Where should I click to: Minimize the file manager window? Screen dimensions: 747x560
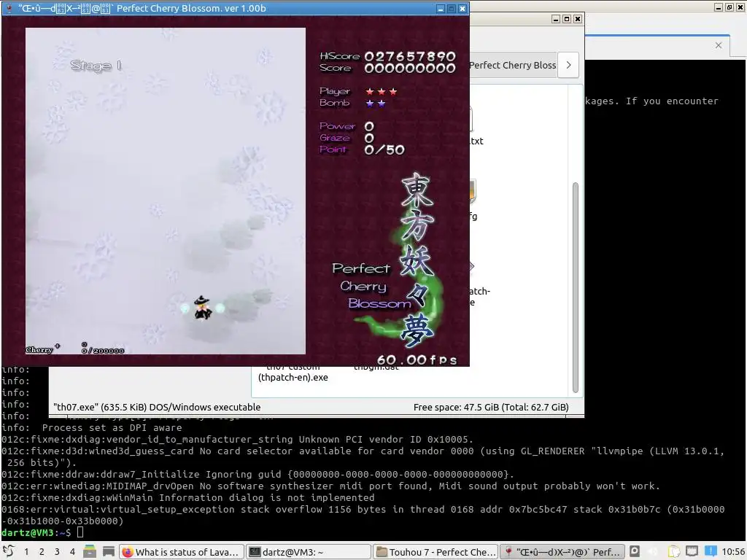(555, 19)
